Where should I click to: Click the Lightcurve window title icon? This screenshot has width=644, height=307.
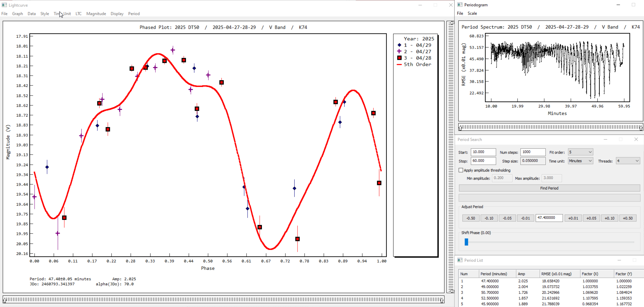(x=4, y=5)
